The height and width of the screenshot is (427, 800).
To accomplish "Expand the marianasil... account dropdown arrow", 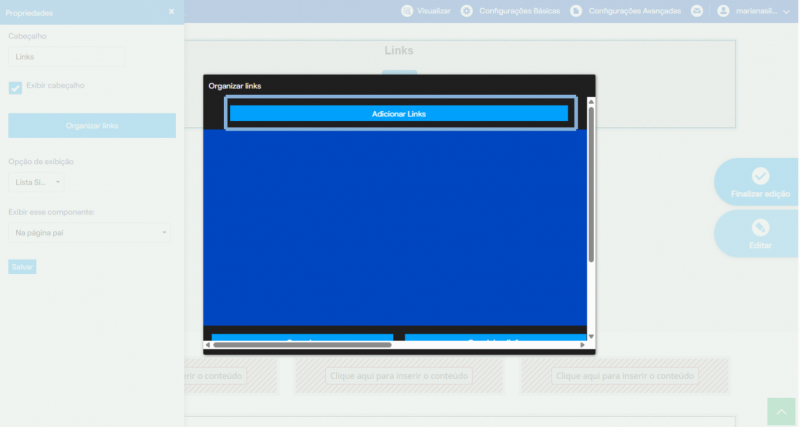I will (786, 12).
